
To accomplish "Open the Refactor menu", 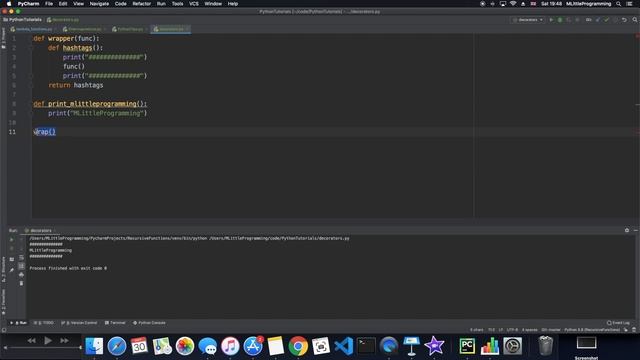I will (x=142, y=4).
